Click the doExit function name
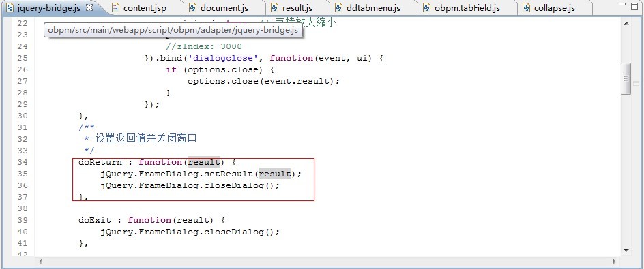Viewport: 644px width, 269px height. [x=94, y=220]
